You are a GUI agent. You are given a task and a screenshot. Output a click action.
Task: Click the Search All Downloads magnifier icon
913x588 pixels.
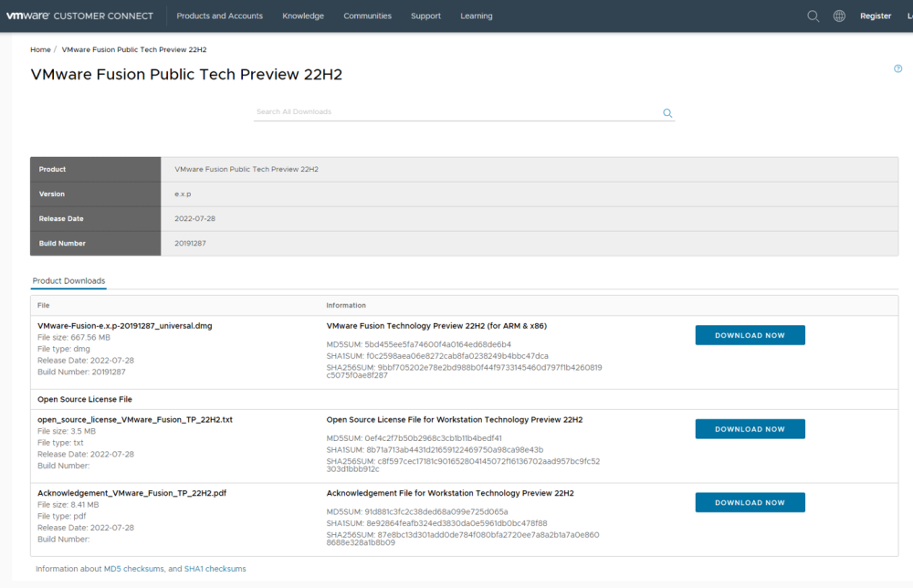[667, 113]
